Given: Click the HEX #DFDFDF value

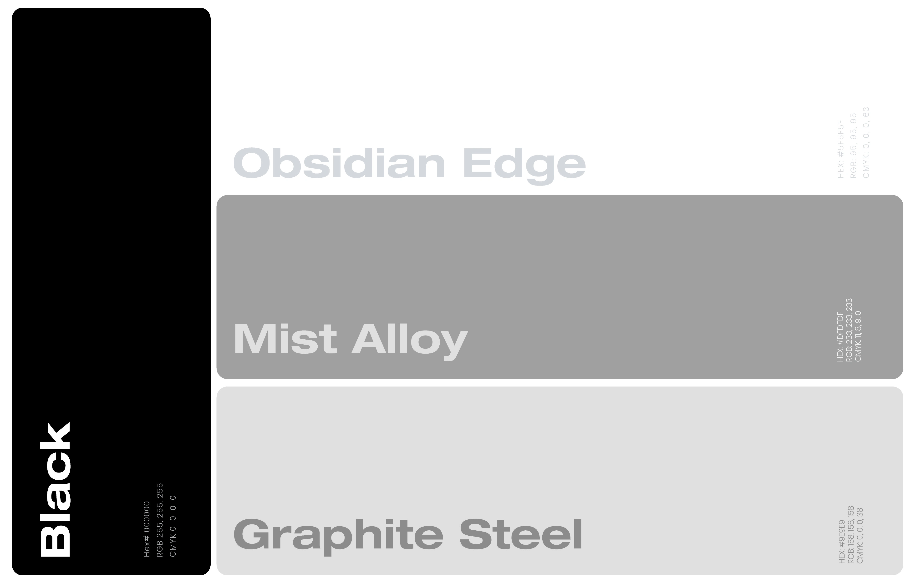Looking at the screenshot, I should point(840,337).
